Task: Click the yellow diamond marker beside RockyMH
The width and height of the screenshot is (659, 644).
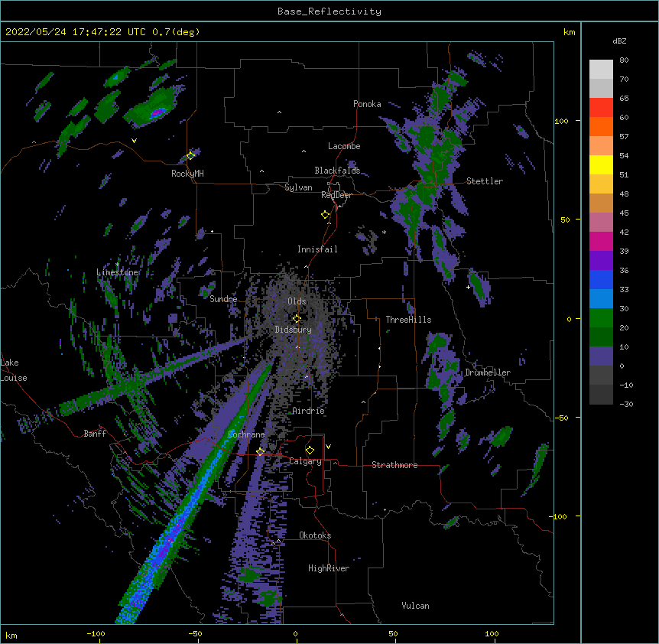Action: coord(190,155)
